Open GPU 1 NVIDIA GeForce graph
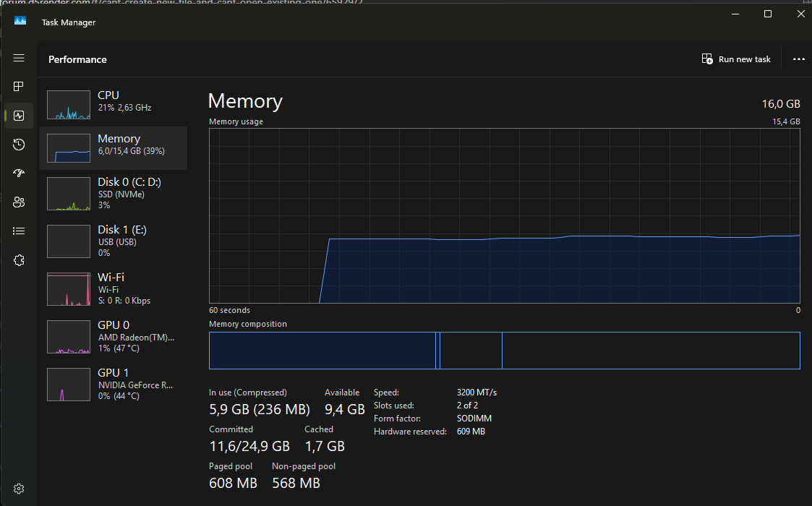This screenshot has width=812, height=506. coord(114,384)
